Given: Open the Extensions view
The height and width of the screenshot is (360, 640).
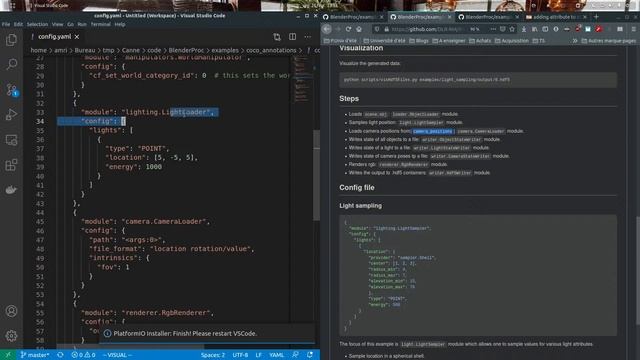Looking at the screenshot, I should (11, 165).
